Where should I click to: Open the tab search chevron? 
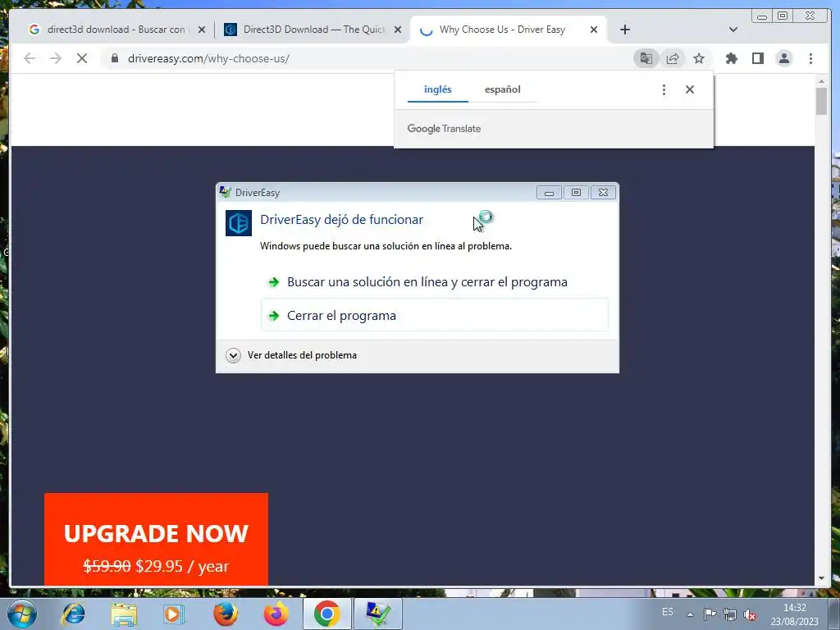[733, 30]
